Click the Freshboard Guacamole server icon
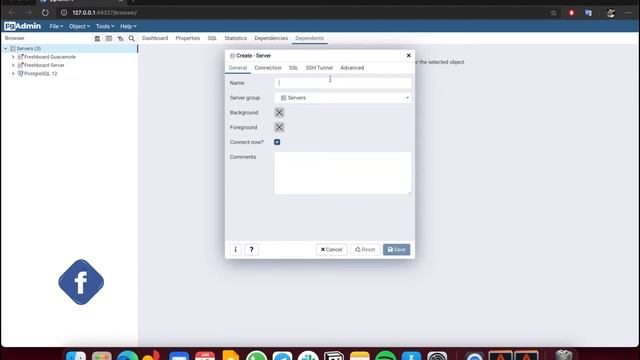Viewport: 640px width, 360px height. (20, 57)
